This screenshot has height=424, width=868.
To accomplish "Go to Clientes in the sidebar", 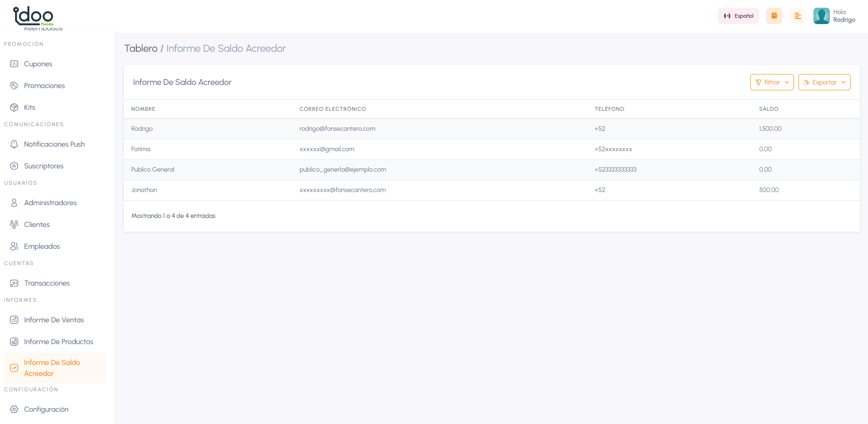I will pyautogui.click(x=37, y=225).
